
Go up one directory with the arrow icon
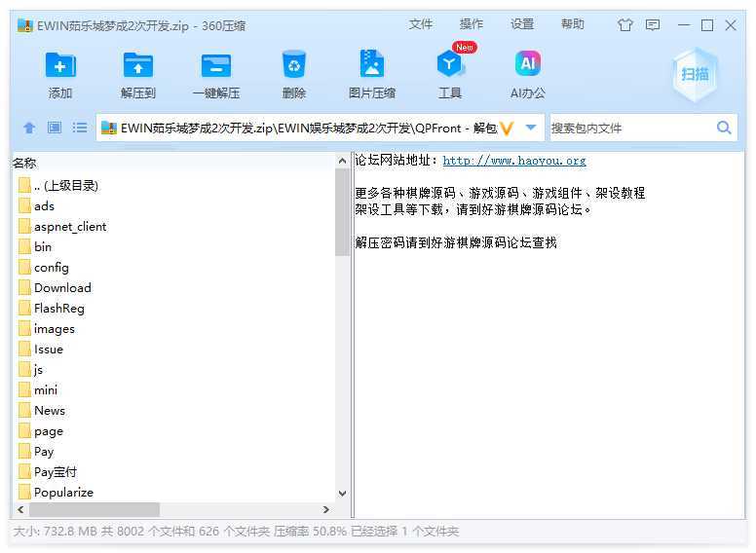(29, 128)
